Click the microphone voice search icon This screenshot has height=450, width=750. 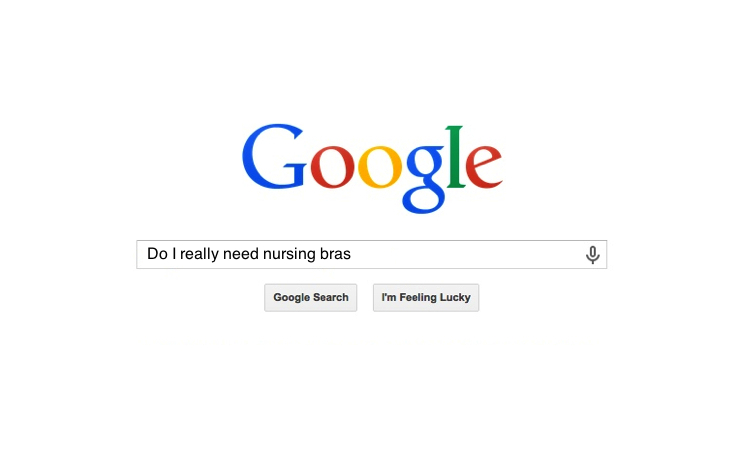(592, 255)
